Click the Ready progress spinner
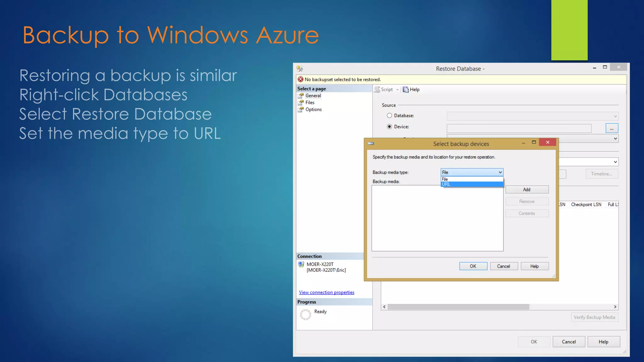644x362 pixels. [305, 314]
